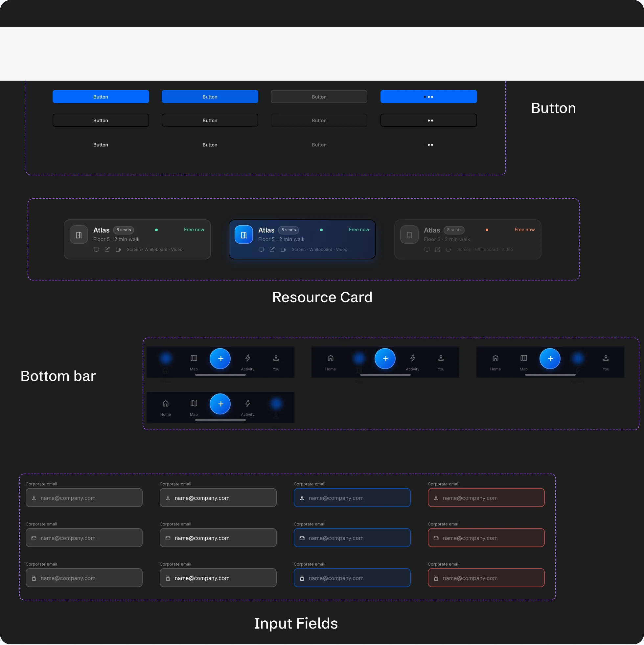Click the first borderless text Button in the third row

point(101,145)
